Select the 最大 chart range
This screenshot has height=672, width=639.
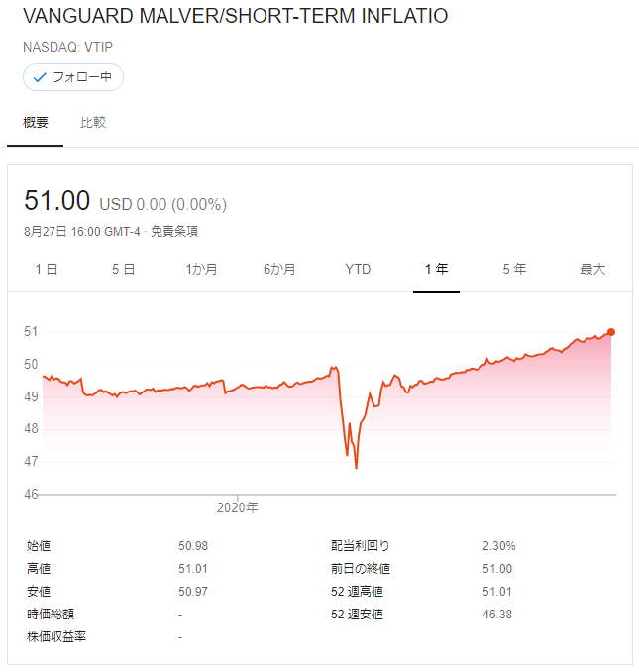click(x=592, y=270)
